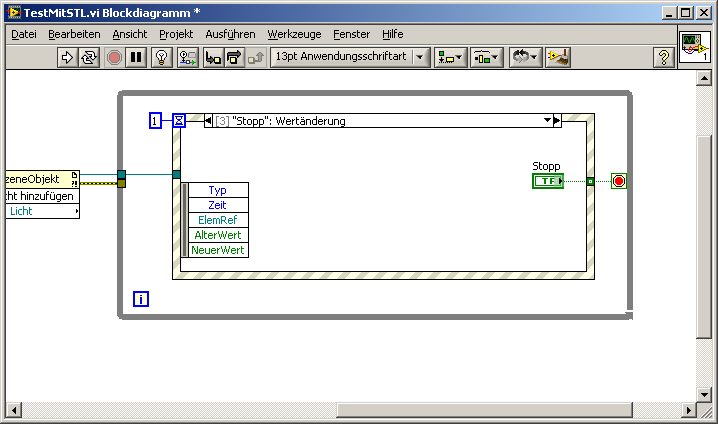Click the Zeit event data node
The height and width of the screenshot is (424, 718).
[218, 205]
